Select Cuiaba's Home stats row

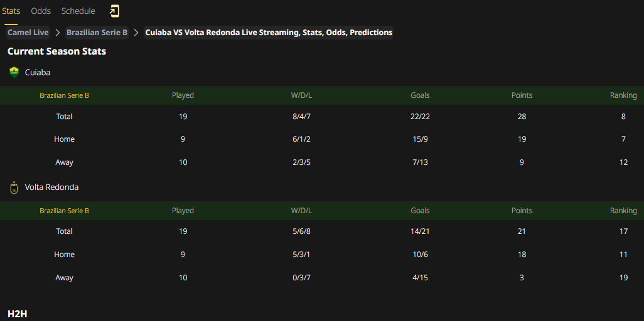pos(322,139)
